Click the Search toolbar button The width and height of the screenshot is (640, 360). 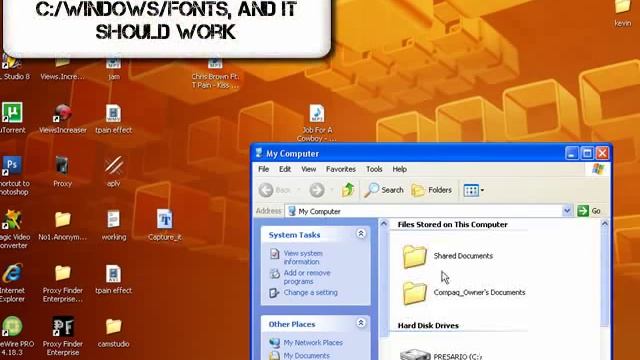click(384, 190)
